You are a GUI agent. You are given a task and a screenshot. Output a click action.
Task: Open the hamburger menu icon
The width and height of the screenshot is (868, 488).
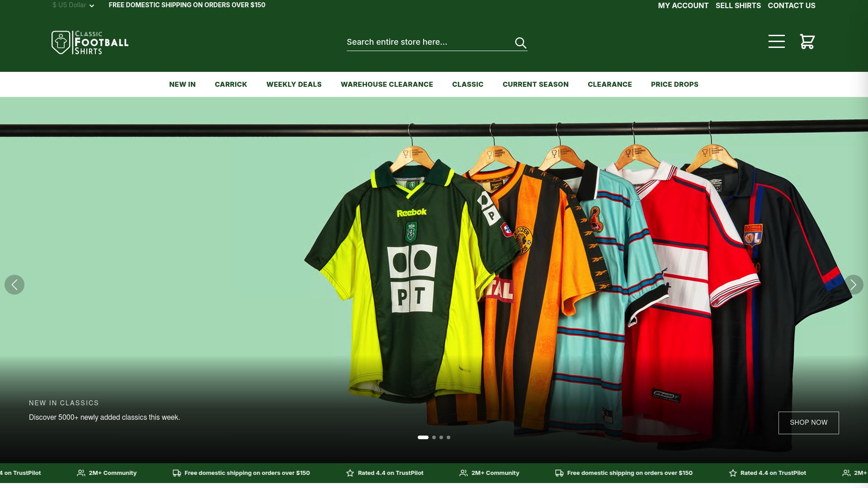click(x=776, y=41)
